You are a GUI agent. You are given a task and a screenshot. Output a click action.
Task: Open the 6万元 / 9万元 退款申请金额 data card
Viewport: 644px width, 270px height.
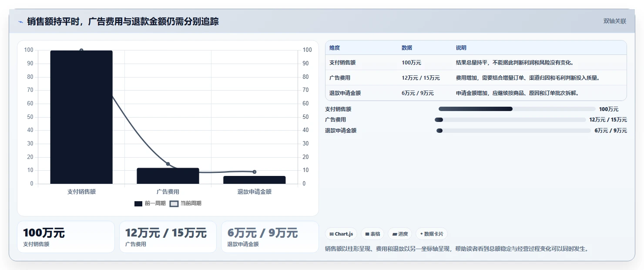(x=270, y=237)
